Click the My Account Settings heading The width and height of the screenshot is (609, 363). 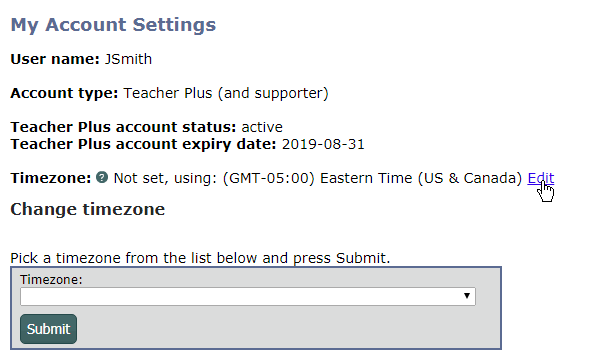pyautogui.click(x=113, y=25)
